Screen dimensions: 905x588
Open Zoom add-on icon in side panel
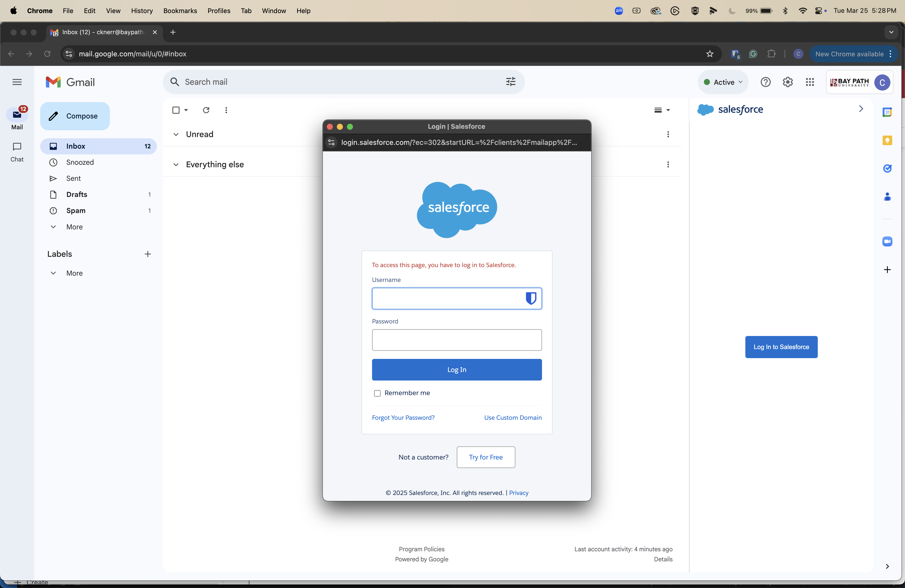point(887,241)
